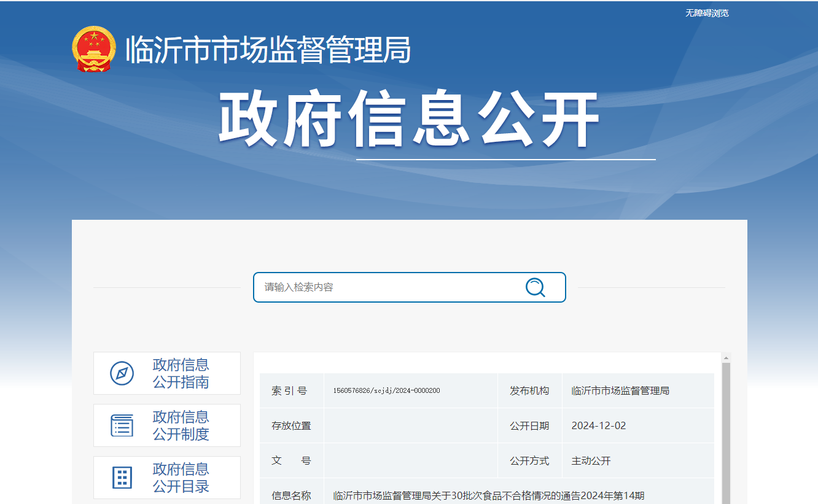Select the date 2024-12-02
818x504 pixels.
pos(599,426)
